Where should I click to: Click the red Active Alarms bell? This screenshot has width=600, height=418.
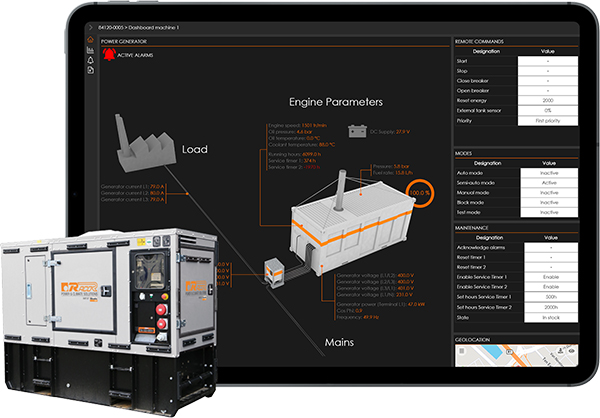tap(109, 54)
